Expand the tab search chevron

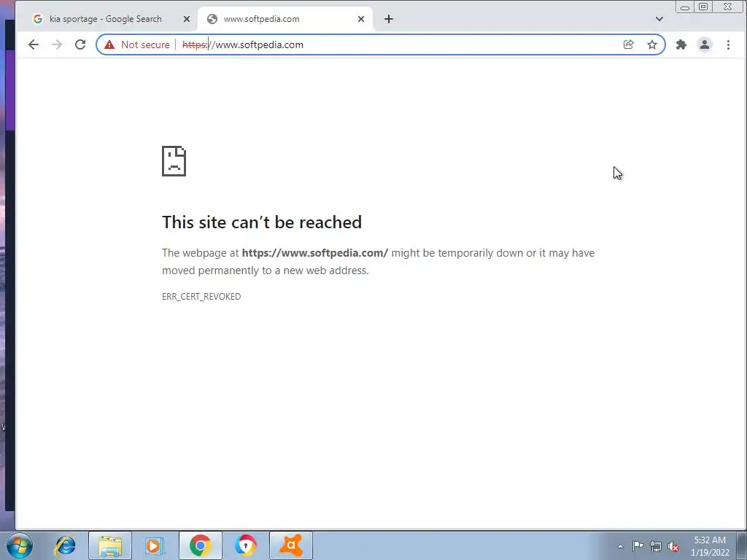tap(659, 19)
